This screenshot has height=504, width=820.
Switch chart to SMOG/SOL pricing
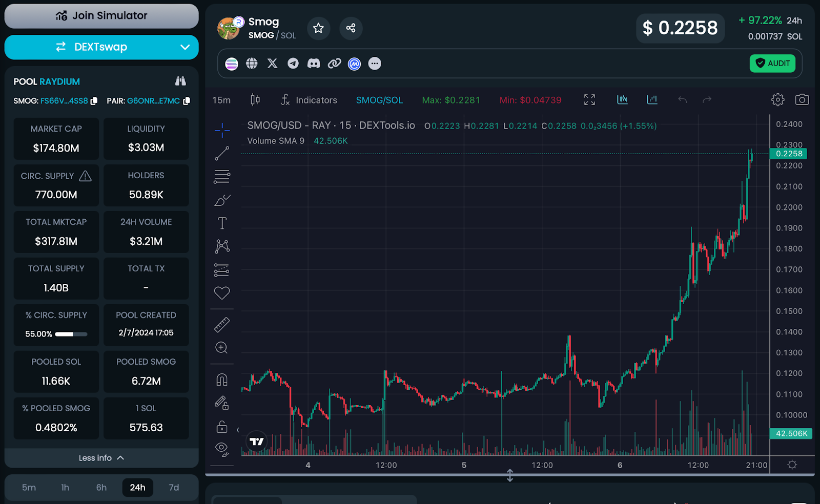pos(379,100)
